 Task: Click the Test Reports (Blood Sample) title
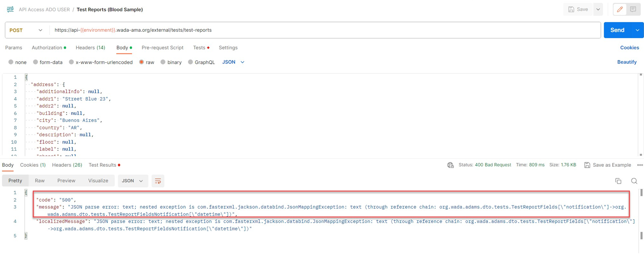[110, 9]
